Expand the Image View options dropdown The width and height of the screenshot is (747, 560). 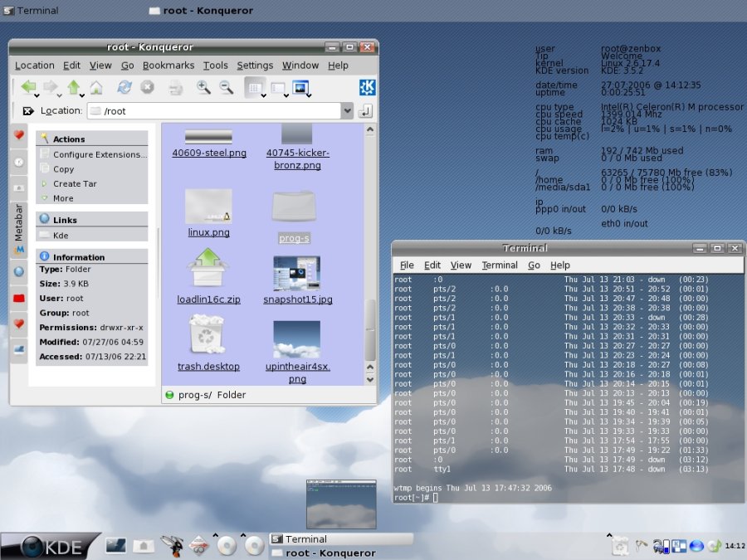(310, 95)
